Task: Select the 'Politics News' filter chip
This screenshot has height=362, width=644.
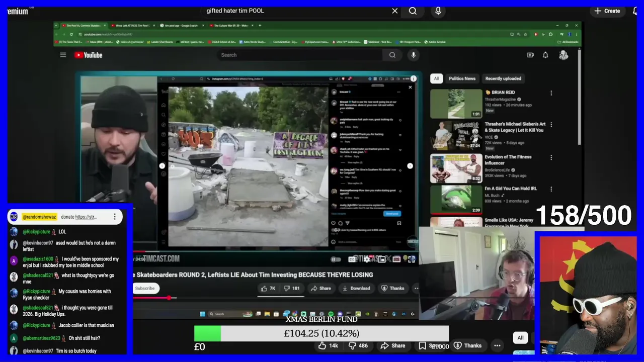Action: pyautogui.click(x=462, y=78)
